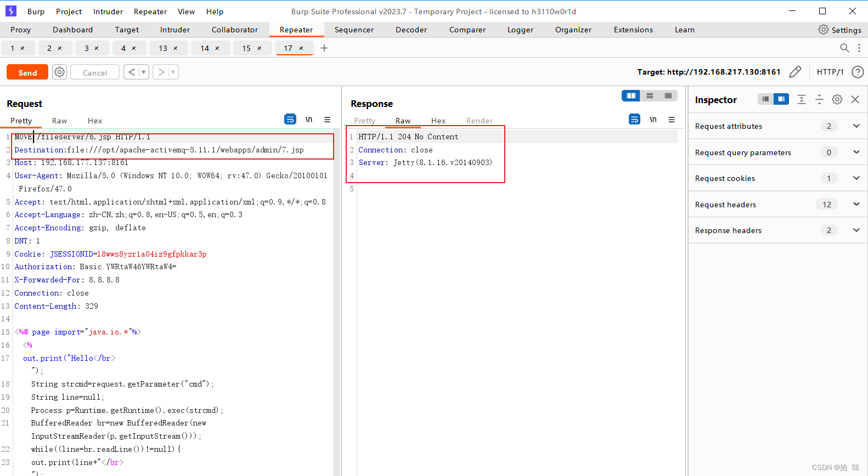Open the Burp menu
Screen dimensions: 868x476
36,12
